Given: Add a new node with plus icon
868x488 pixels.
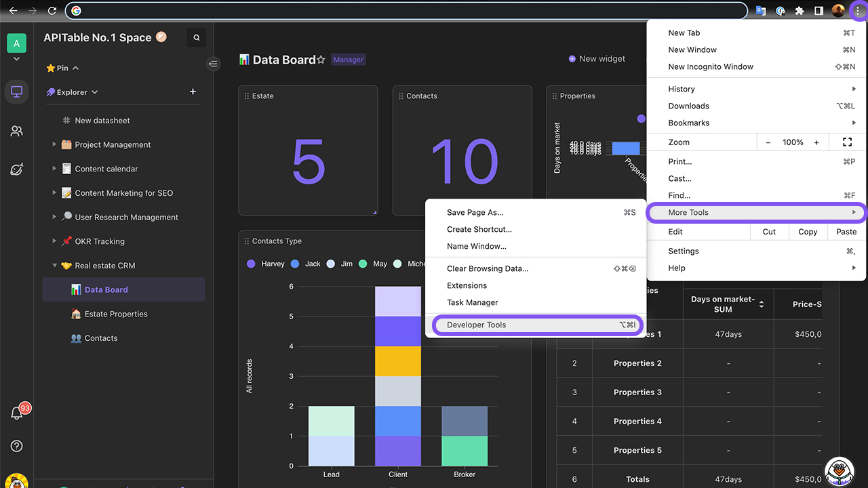Looking at the screenshot, I should 193,91.
